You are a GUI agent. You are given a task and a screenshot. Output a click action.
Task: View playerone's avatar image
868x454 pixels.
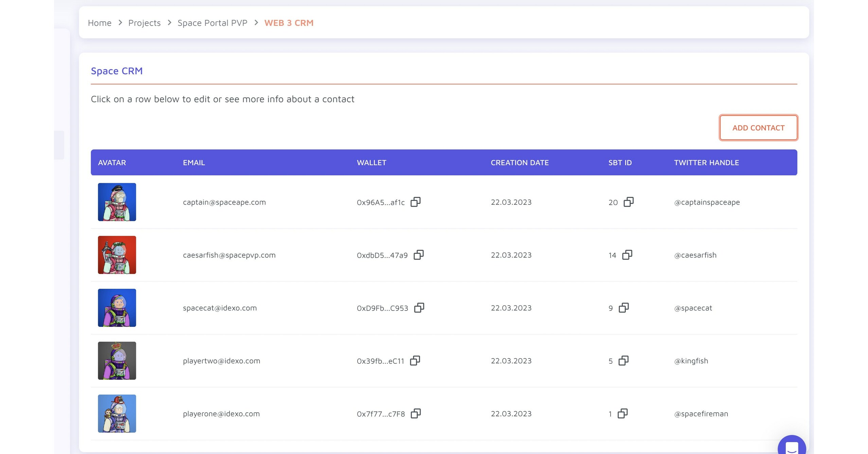[x=116, y=413]
